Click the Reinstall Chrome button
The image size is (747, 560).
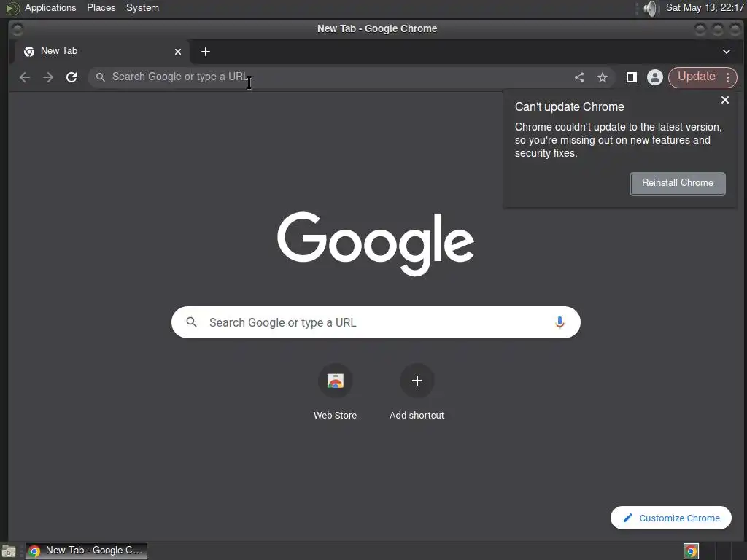(678, 183)
